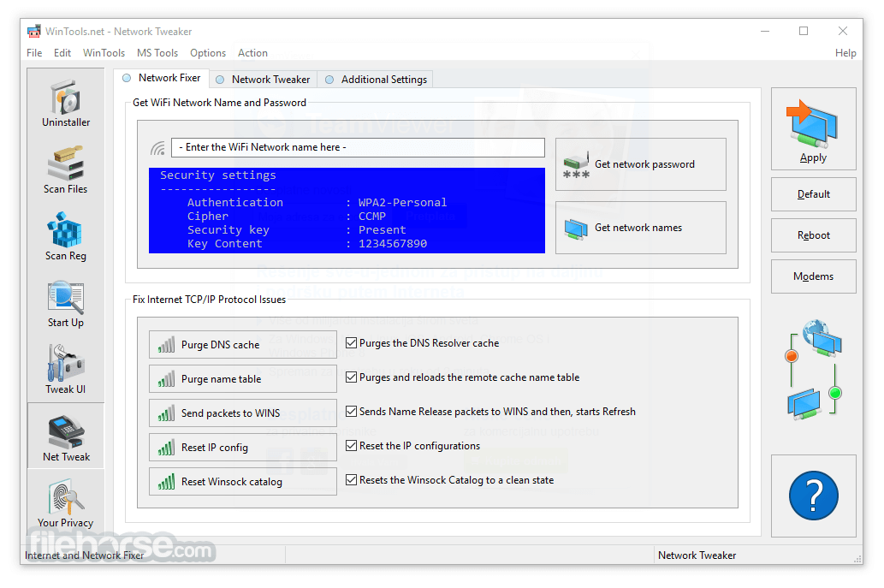Click the Send packets to WINS button
Image resolution: width=884 pixels, height=588 pixels.
[243, 413]
